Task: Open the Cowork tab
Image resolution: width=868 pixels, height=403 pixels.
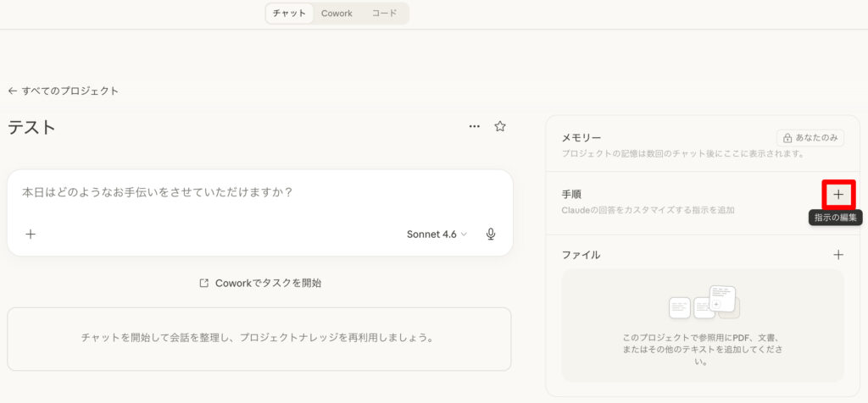Action: coord(337,14)
